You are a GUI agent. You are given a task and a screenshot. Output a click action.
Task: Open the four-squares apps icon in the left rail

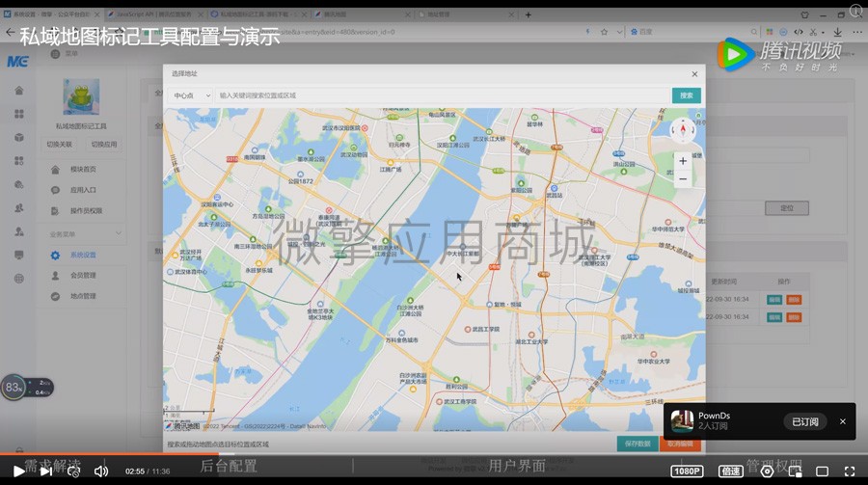(19, 114)
